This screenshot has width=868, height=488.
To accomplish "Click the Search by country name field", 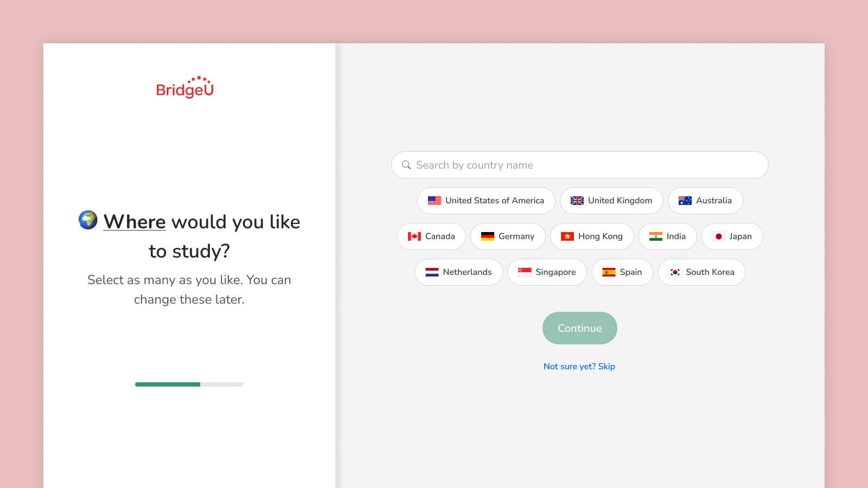I will 579,165.
